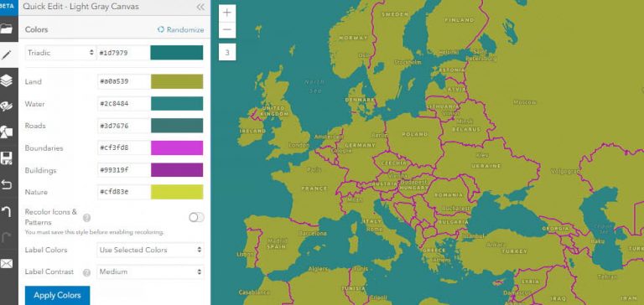Click the base color swatch #1d7979

point(177,53)
